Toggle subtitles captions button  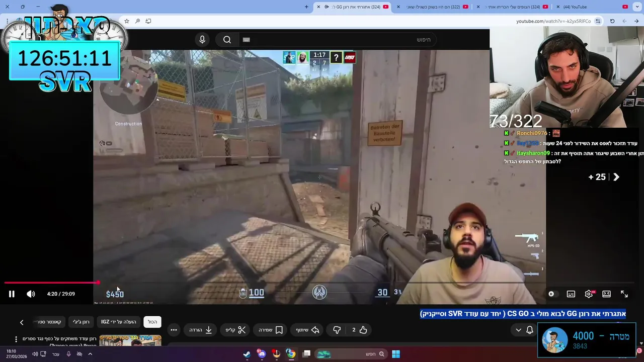tap(571, 294)
